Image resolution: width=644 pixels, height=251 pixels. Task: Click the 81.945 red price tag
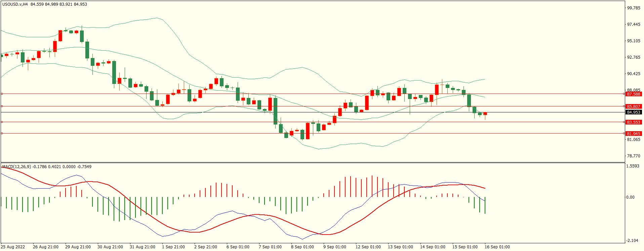click(634, 134)
